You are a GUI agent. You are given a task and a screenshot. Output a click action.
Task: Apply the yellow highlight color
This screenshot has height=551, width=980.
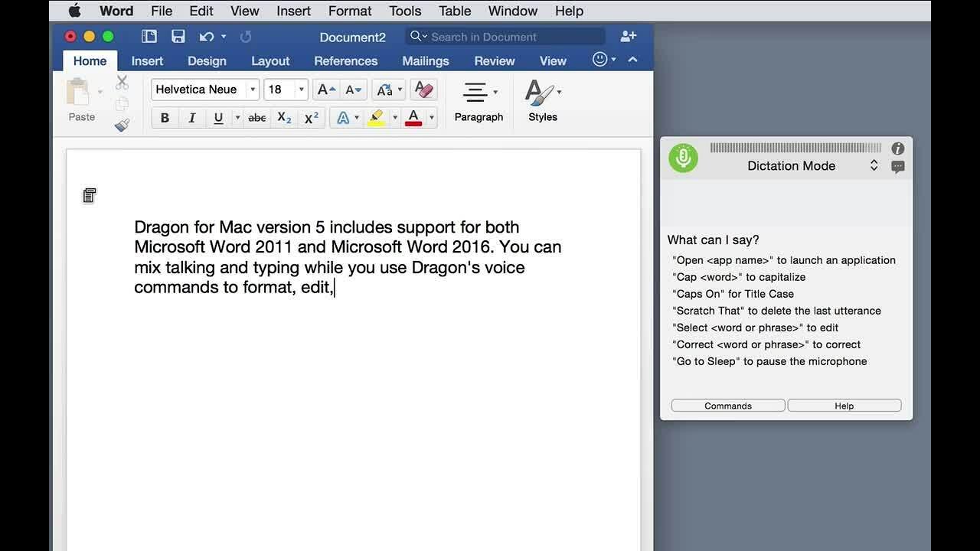tap(377, 118)
